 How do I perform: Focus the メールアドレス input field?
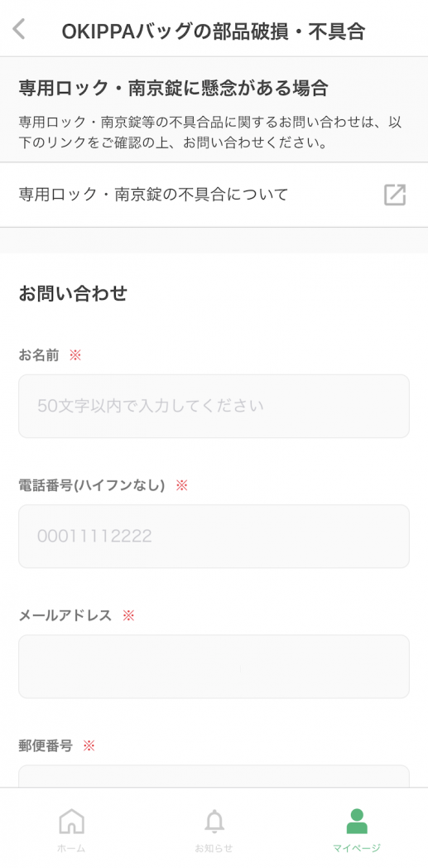click(214, 667)
